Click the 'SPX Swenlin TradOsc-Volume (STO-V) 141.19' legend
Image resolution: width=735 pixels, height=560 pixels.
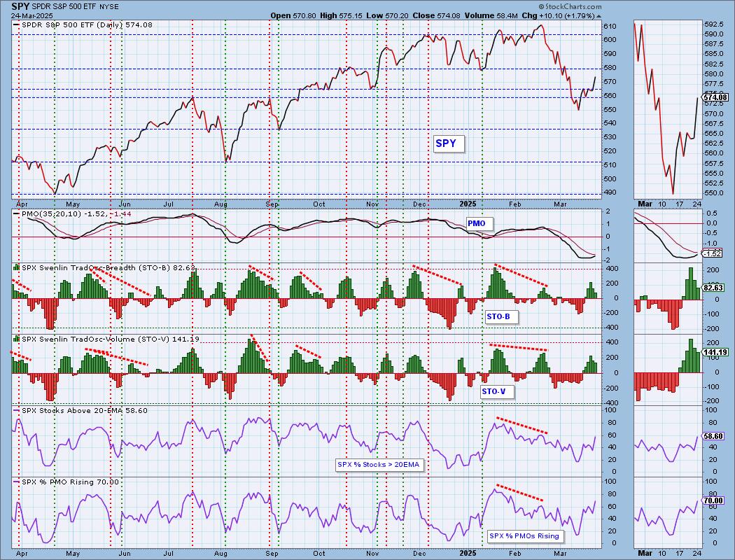(x=106, y=339)
